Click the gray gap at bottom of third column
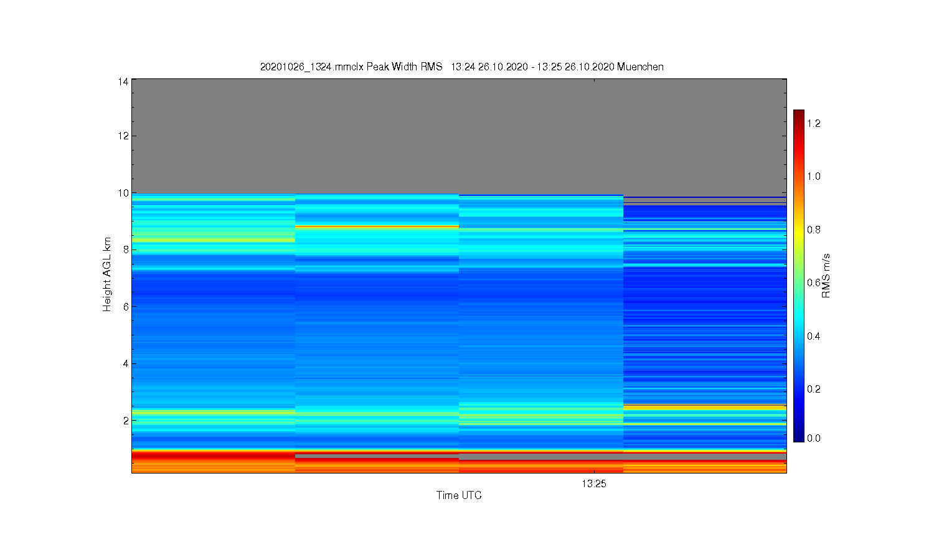This screenshot has width=934, height=560. (x=541, y=457)
